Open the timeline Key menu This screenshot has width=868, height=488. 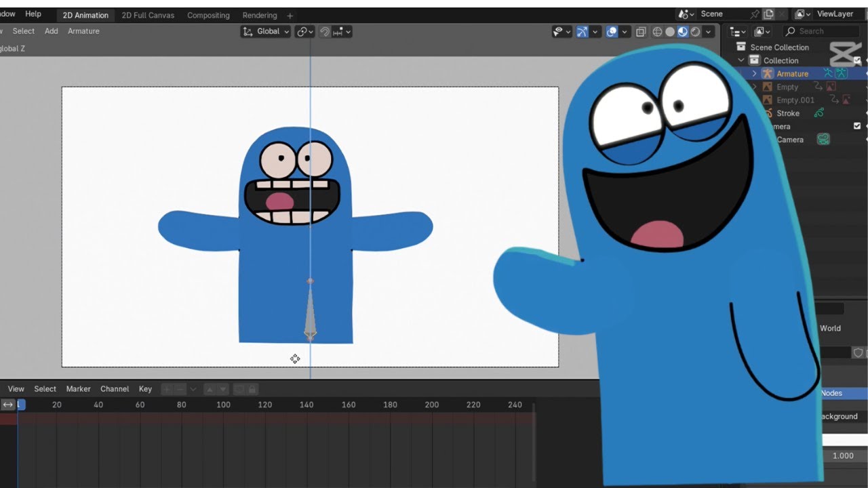coord(145,389)
